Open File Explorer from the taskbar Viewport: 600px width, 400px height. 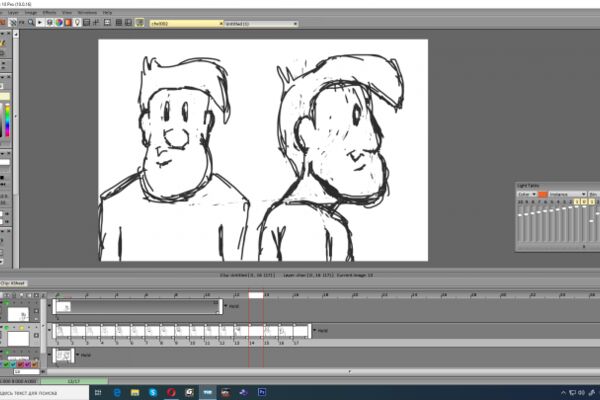point(135,392)
